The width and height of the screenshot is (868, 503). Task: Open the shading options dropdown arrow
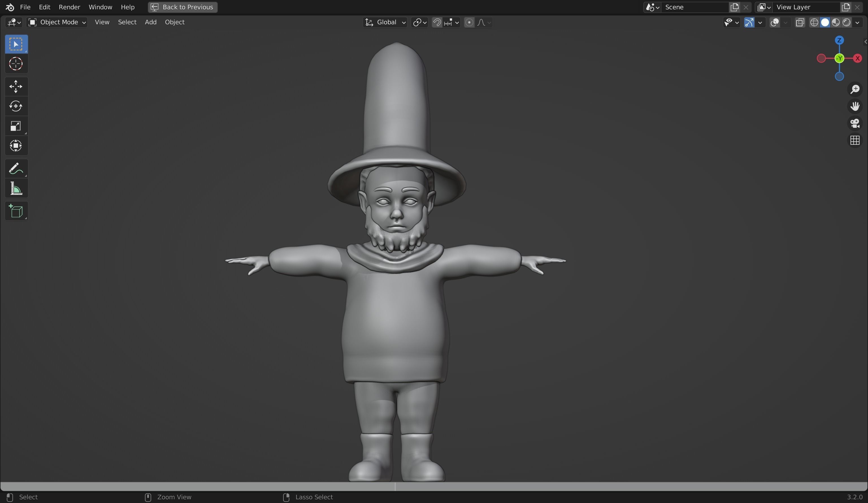pos(858,22)
